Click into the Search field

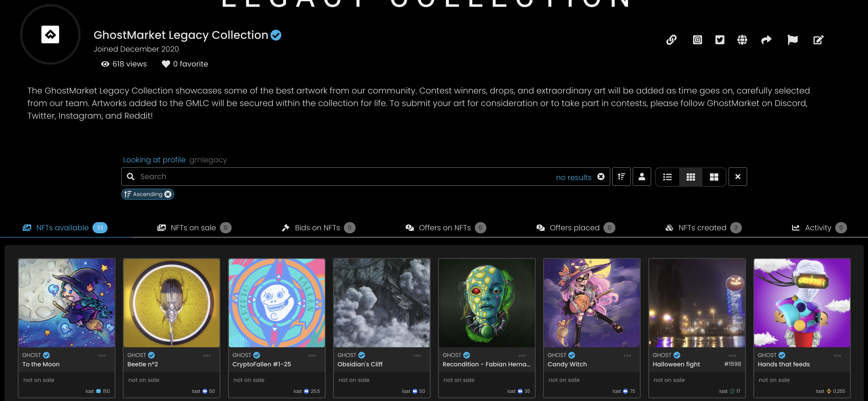pyautogui.click(x=337, y=177)
